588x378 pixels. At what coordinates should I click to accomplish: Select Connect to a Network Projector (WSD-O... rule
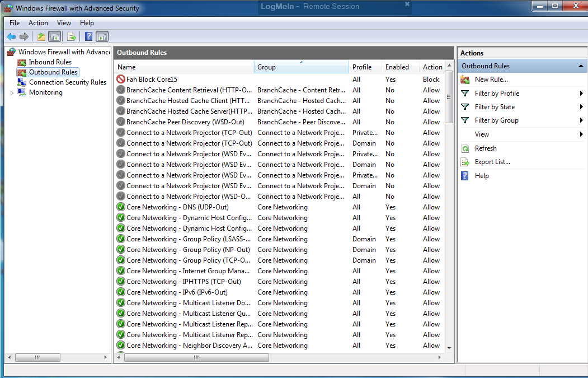click(189, 197)
